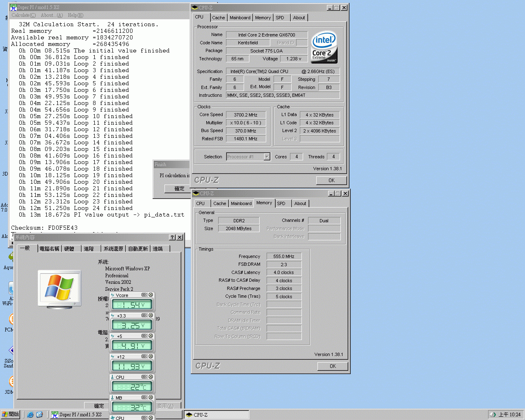525x420 pixels.
Task: Click the Super PI title bar icon
Action: [x=13, y=7]
